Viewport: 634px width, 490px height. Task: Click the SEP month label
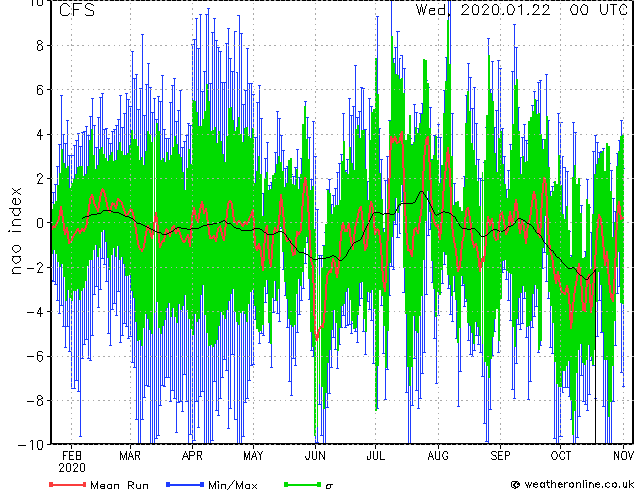pos(500,456)
